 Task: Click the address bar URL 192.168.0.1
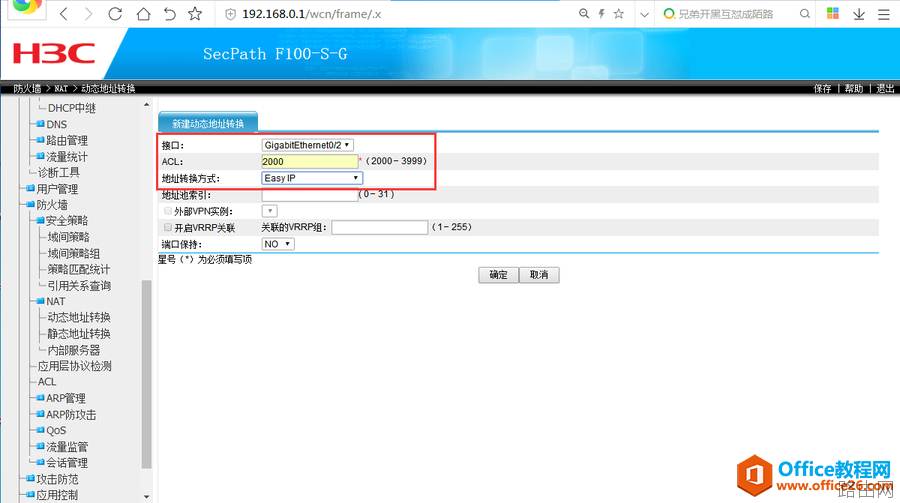point(311,14)
